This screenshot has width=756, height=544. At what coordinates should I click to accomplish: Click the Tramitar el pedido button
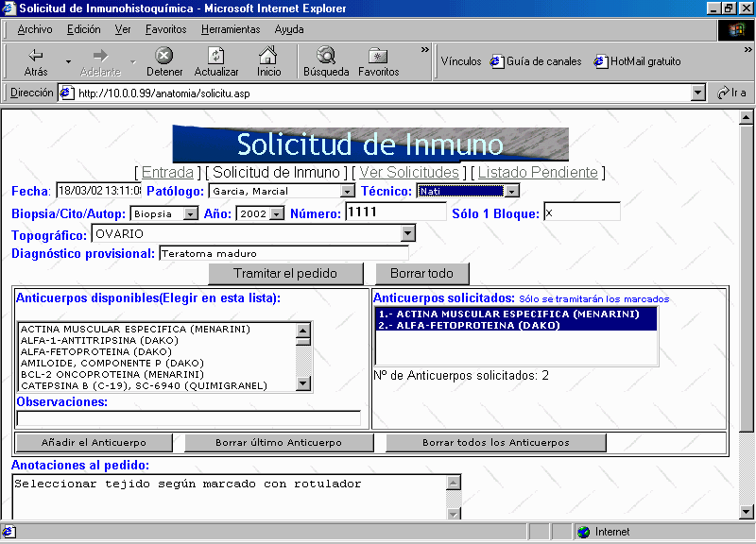point(285,274)
